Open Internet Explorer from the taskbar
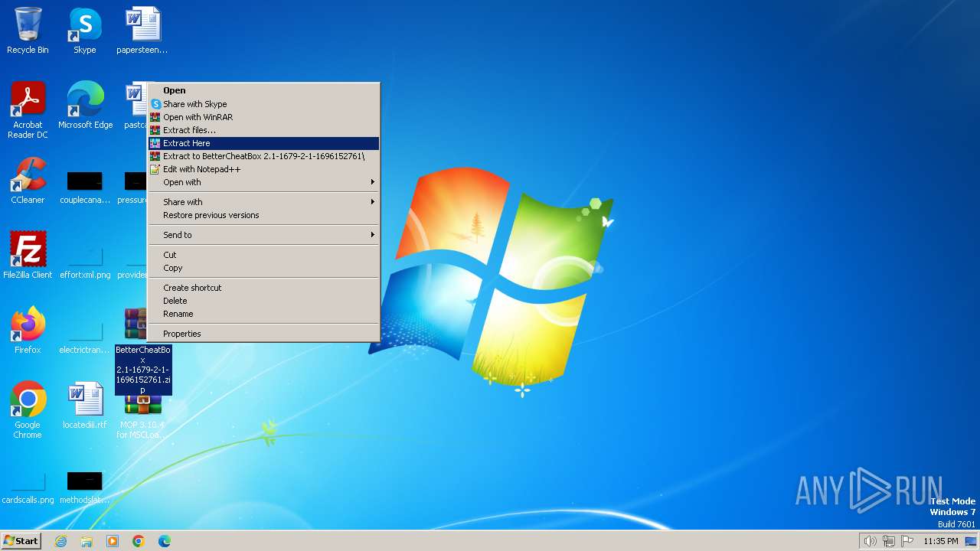The height and width of the screenshot is (551, 980). pyautogui.click(x=60, y=541)
